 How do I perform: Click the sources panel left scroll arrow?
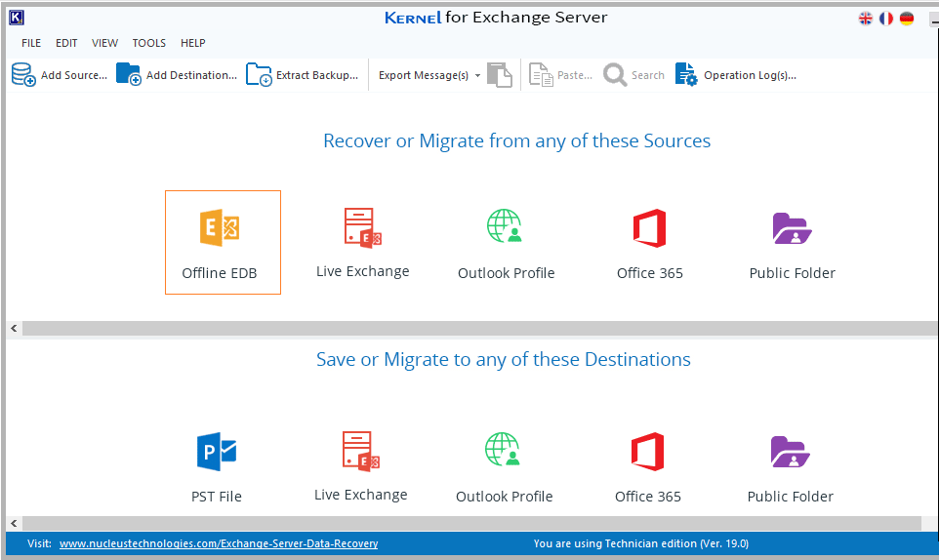click(x=14, y=328)
